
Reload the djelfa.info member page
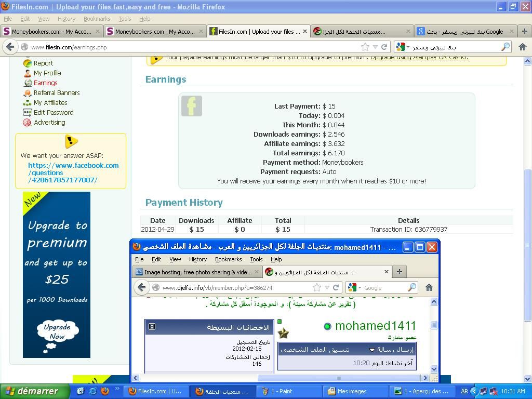(x=336, y=287)
